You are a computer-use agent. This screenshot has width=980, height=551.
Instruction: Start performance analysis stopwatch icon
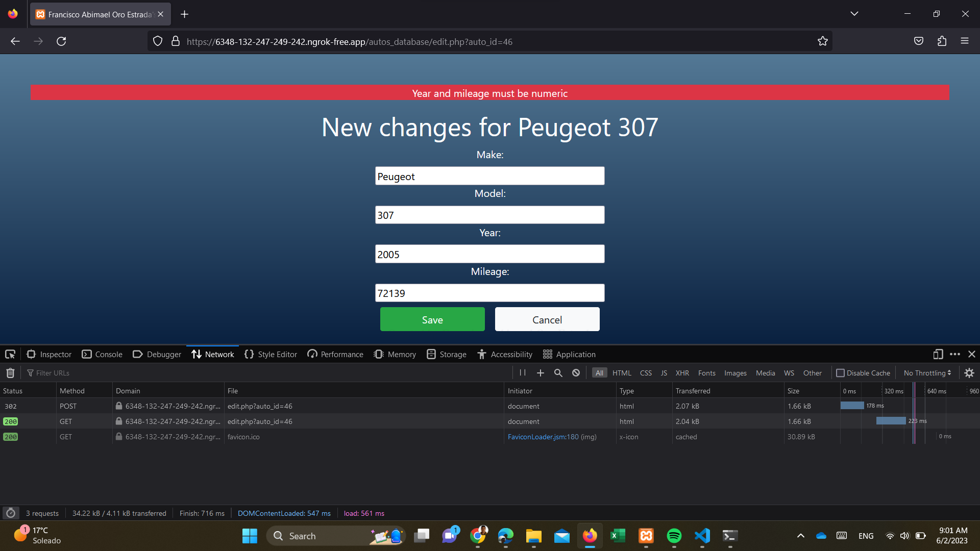point(11,513)
